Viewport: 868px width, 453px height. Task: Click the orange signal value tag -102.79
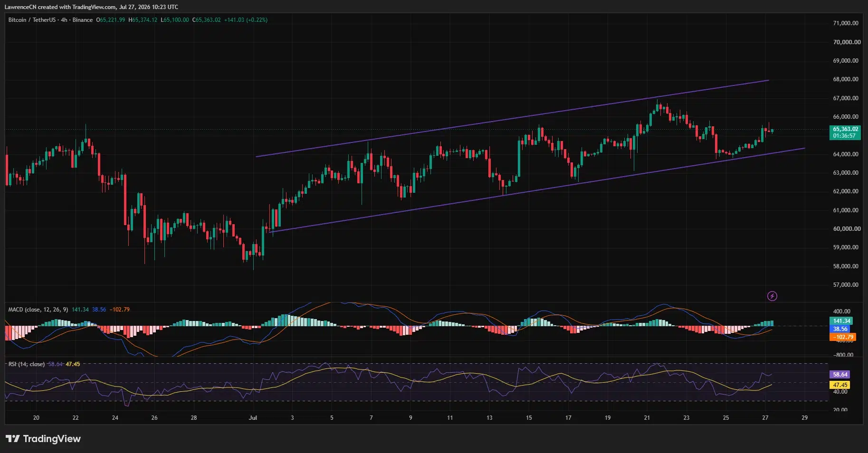(x=843, y=337)
